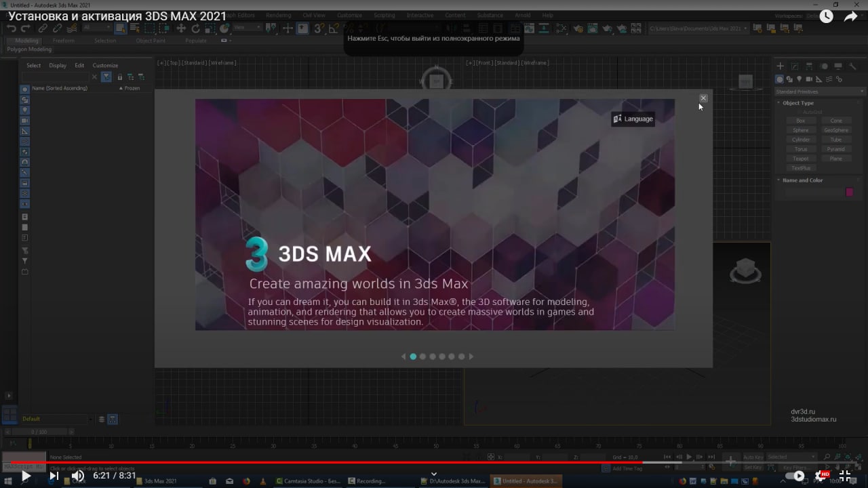Screen dimensions: 868x488
Task: Click the Undo arrow in 3ds Max
Action: click(x=12, y=28)
